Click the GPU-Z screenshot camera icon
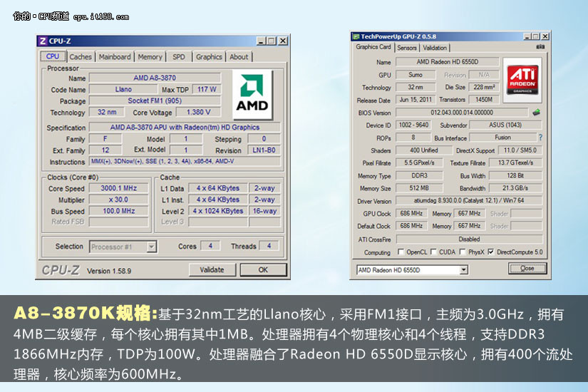 tap(540, 47)
